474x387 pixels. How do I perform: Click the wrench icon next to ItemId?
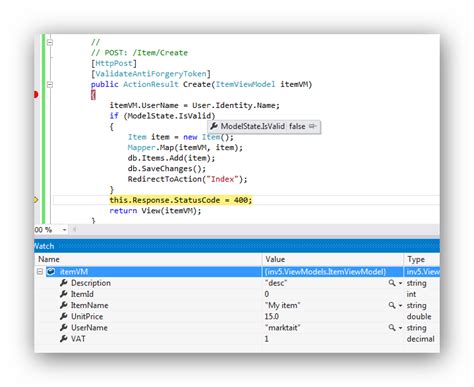point(64,294)
